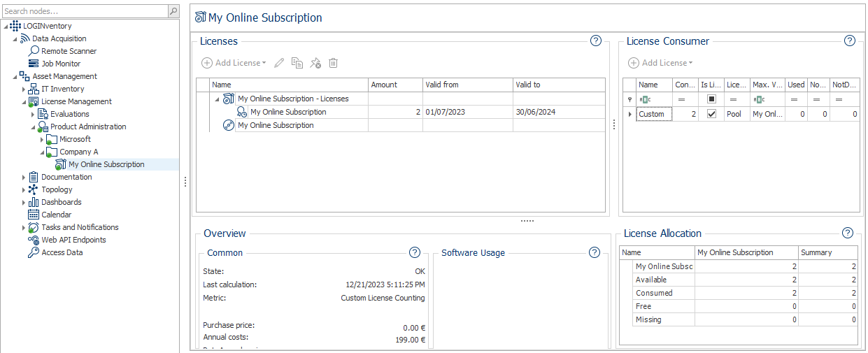Expand the Topology node
The image size is (868, 353).
pos(24,189)
